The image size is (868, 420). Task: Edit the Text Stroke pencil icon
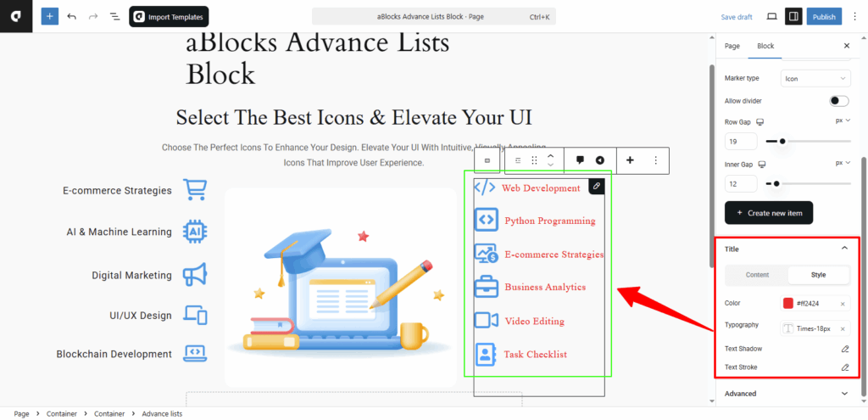pyautogui.click(x=845, y=367)
